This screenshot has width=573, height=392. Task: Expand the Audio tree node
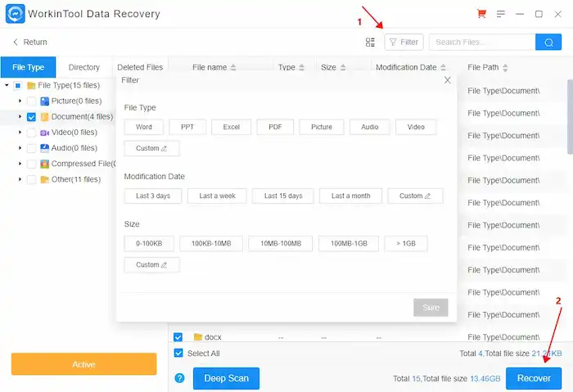click(20, 148)
